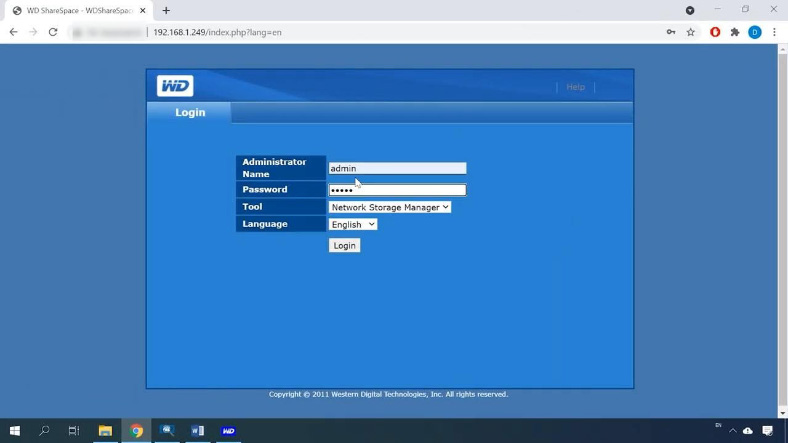Viewport: 788px width, 443px height.
Task: Focus the Password input field
Action: pos(397,190)
